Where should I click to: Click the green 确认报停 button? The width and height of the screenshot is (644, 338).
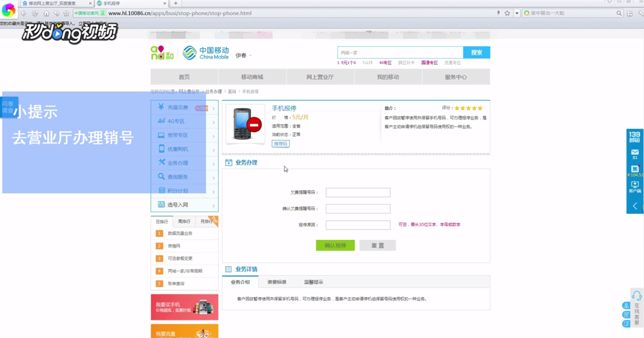[x=335, y=245]
